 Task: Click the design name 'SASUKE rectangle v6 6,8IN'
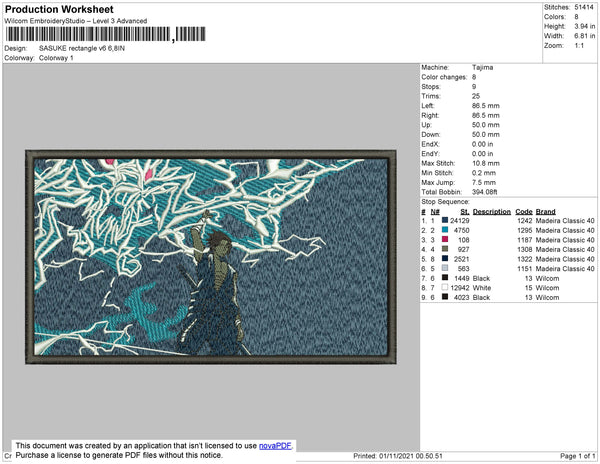point(82,48)
